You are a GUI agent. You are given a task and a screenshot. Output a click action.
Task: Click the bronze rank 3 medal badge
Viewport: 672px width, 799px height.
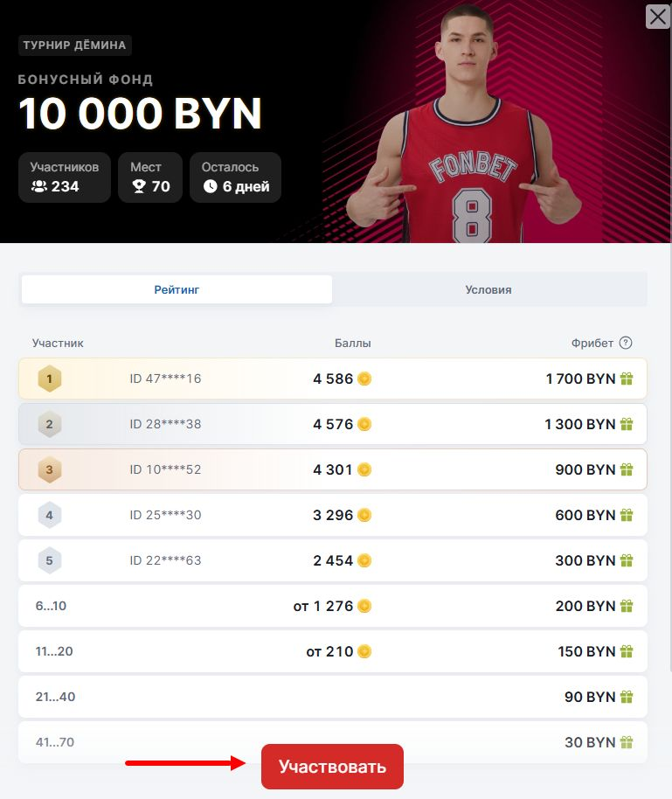click(x=50, y=470)
